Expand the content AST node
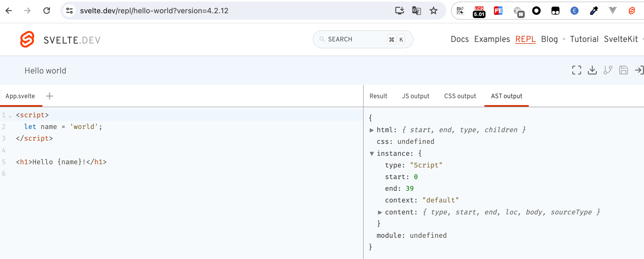This screenshot has width=644, height=259. pos(380,212)
